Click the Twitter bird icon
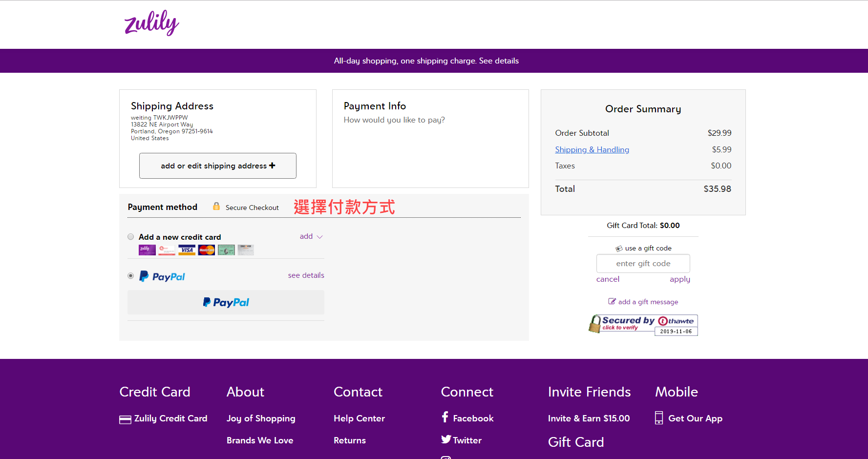Viewport: 868px width, 459px height. coord(446,439)
